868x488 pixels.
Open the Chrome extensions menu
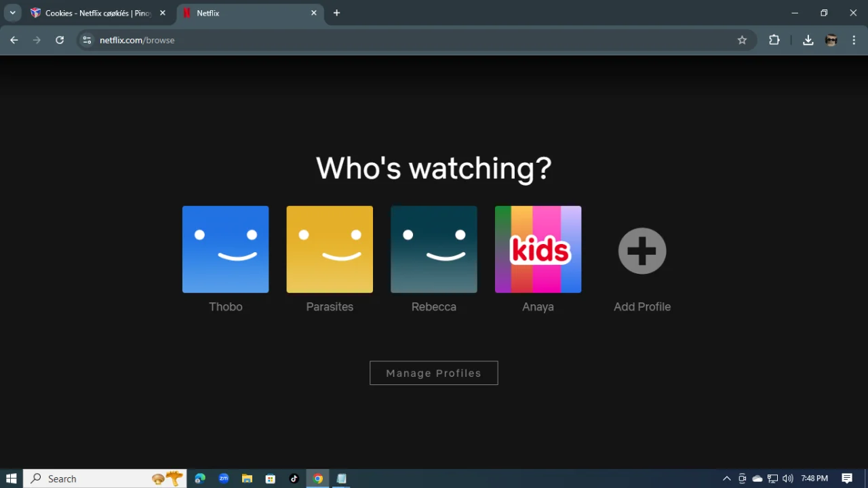774,40
